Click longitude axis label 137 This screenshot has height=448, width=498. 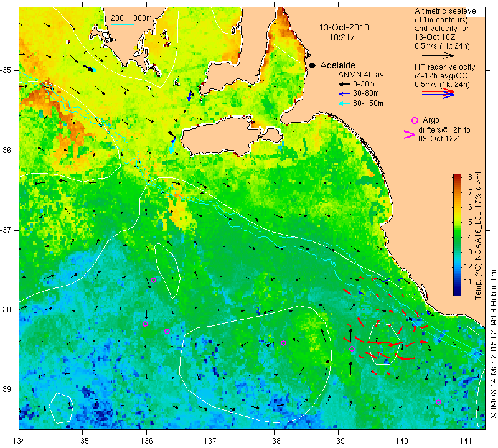point(210,441)
